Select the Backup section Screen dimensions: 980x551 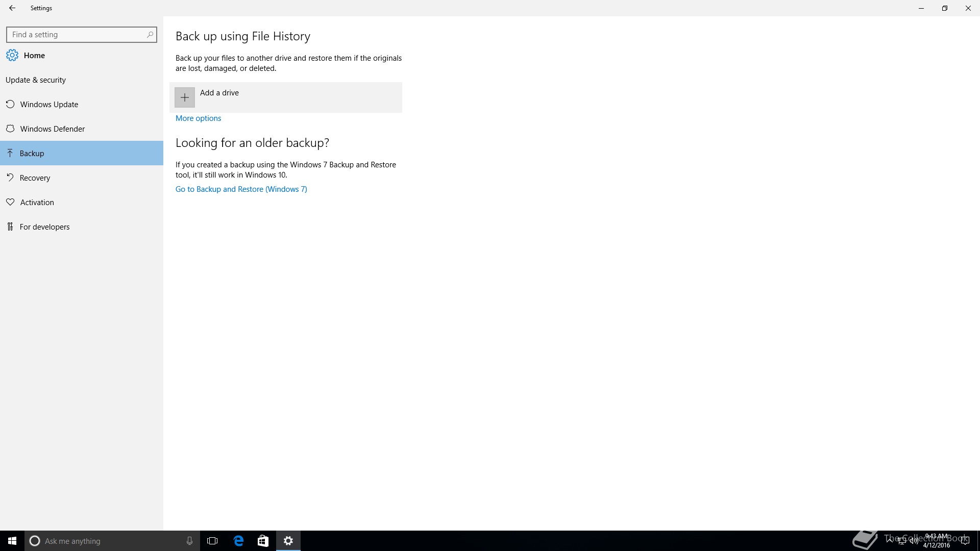coord(82,153)
